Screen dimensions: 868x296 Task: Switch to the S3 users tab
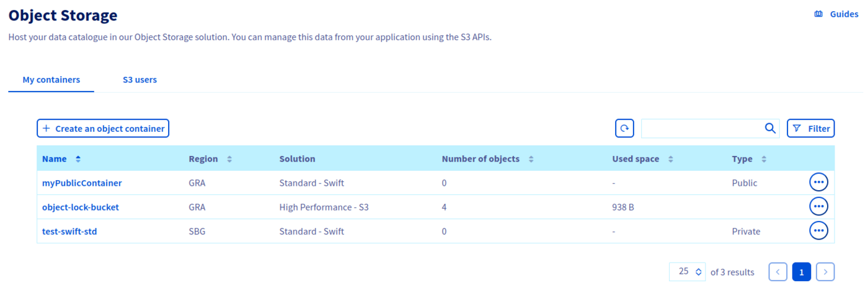point(139,80)
